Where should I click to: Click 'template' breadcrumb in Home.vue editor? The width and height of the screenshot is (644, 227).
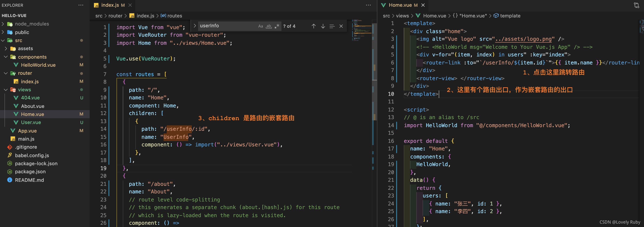(510, 16)
